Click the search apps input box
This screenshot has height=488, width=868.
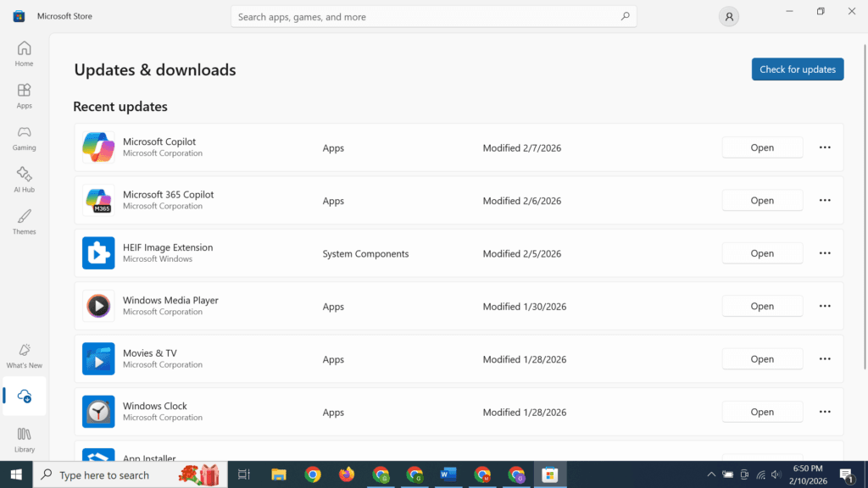[434, 16]
